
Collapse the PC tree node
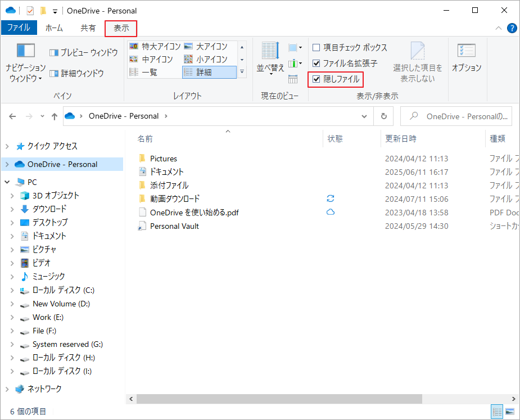click(x=7, y=182)
